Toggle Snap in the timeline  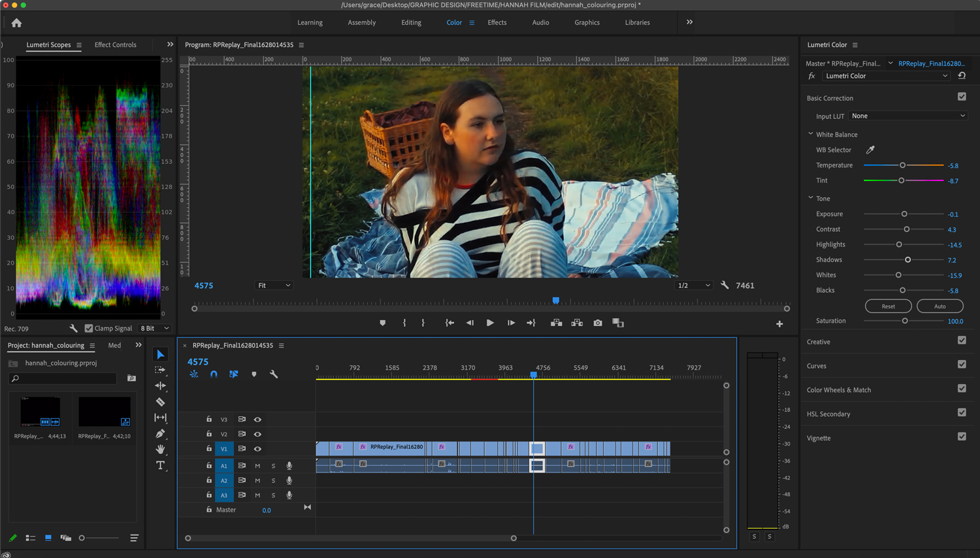coord(213,374)
